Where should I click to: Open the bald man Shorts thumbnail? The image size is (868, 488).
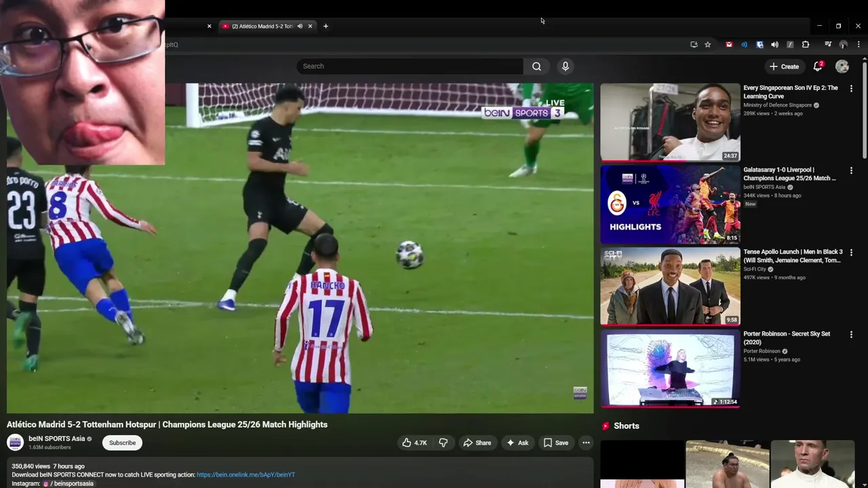click(x=812, y=464)
